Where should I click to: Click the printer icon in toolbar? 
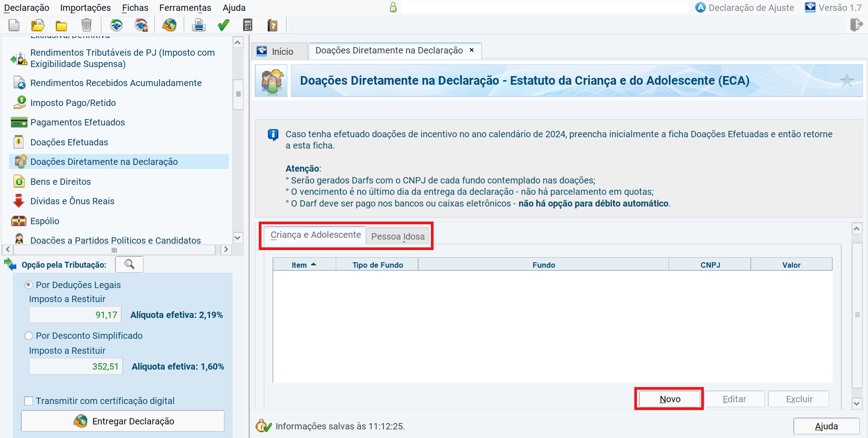pos(198,25)
